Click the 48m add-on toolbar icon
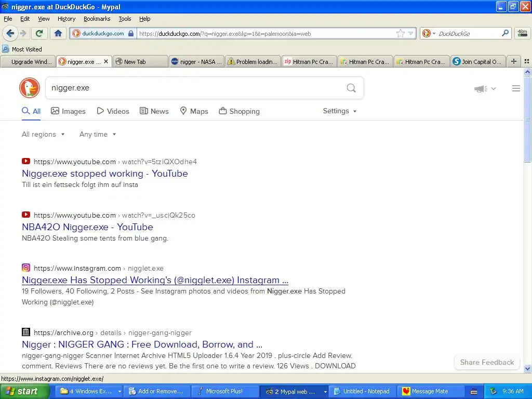This screenshot has height=399, width=532. [522, 33]
